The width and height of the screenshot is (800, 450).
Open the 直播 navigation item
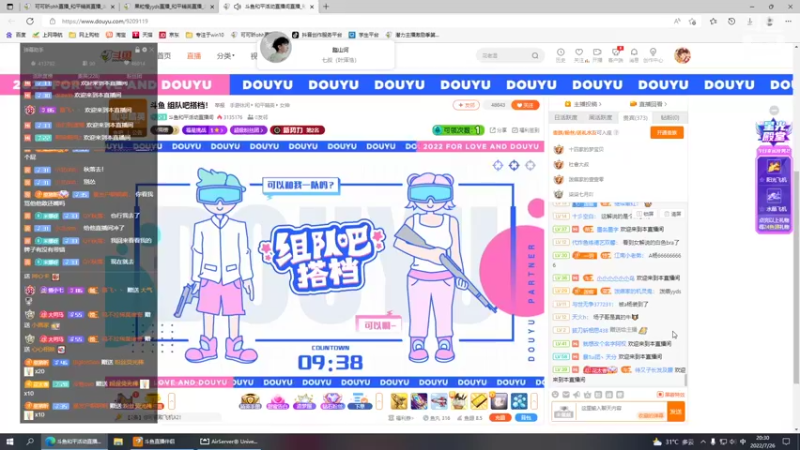(194, 56)
